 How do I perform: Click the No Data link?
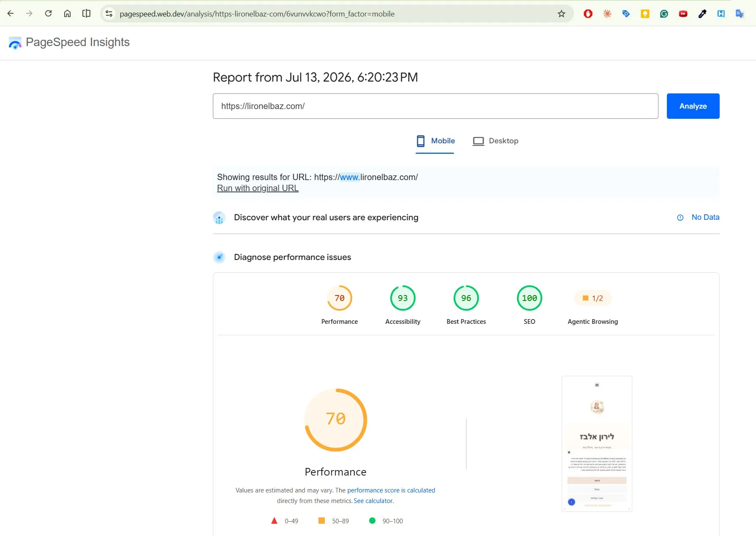[x=705, y=217]
